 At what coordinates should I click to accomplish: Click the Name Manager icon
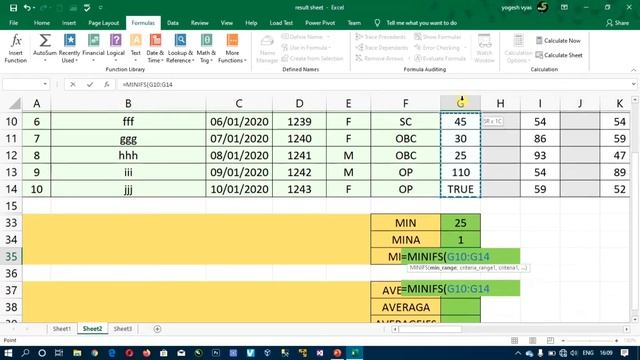tap(267, 48)
